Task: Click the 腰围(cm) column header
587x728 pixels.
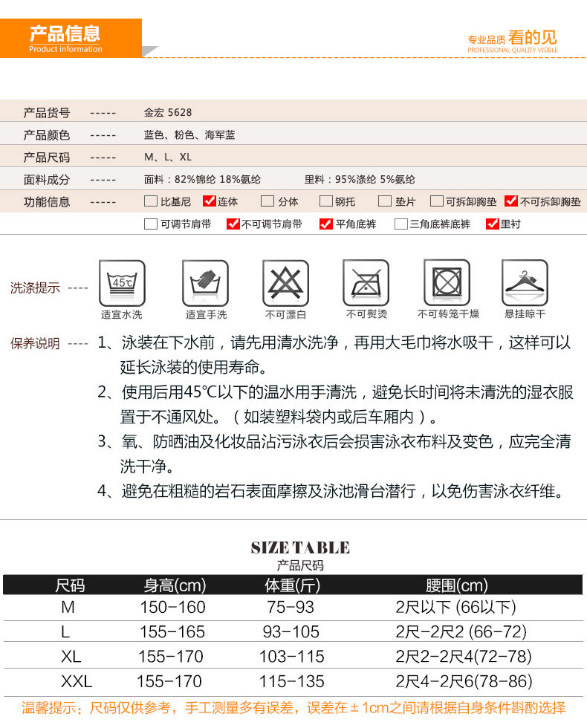Action: [457, 585]
